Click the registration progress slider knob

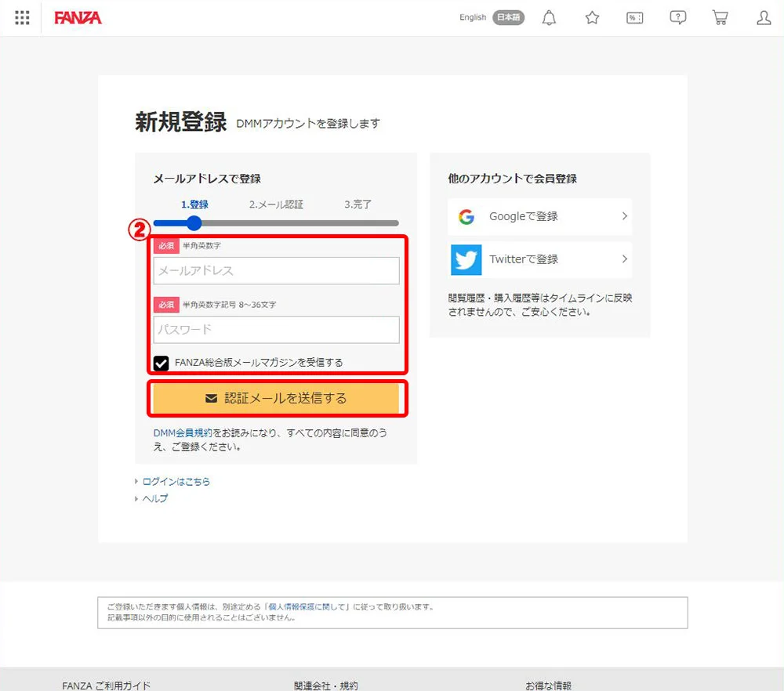(194, 223)
